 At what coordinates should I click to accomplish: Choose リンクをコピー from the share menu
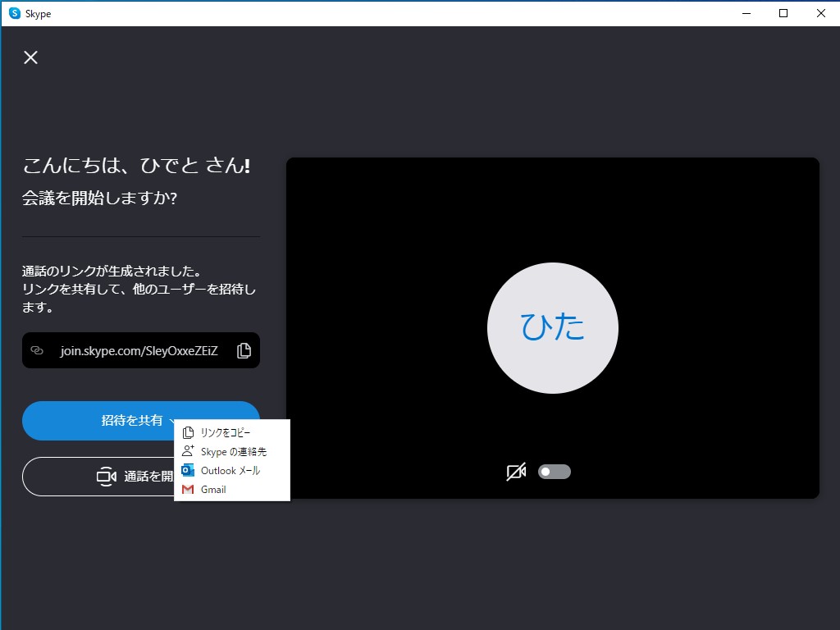(x=232, y=432)
